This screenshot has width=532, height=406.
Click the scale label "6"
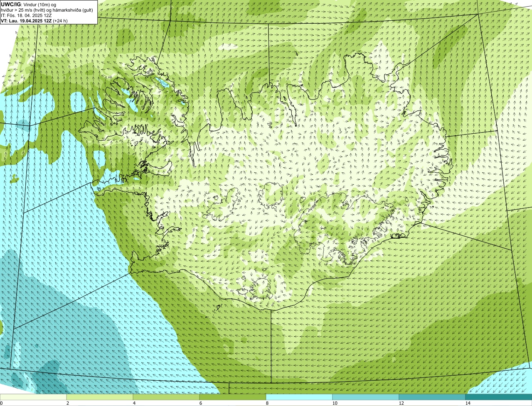[x=200, y=403]
